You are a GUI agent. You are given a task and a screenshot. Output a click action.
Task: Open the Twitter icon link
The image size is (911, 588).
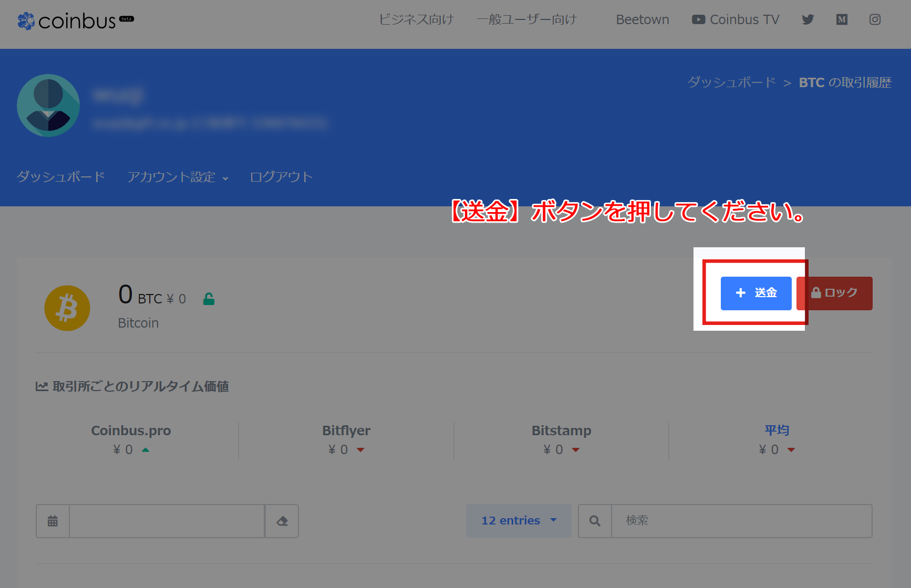(x=808, y=19)
